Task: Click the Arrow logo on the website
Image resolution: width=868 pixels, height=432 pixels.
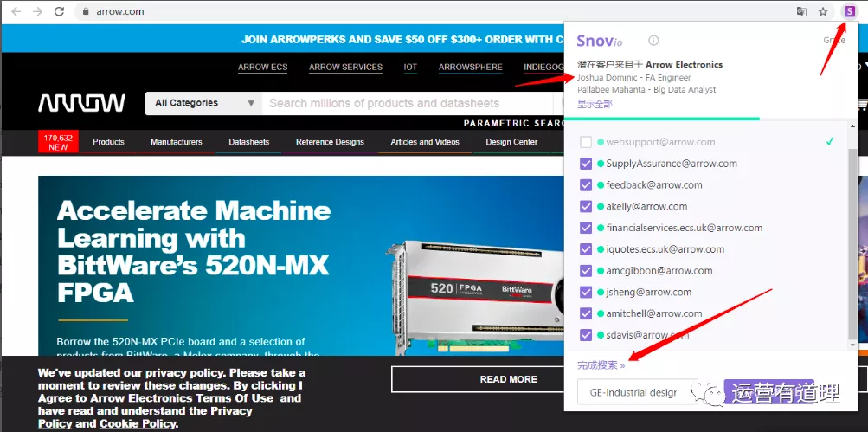Action: [81, 104]
